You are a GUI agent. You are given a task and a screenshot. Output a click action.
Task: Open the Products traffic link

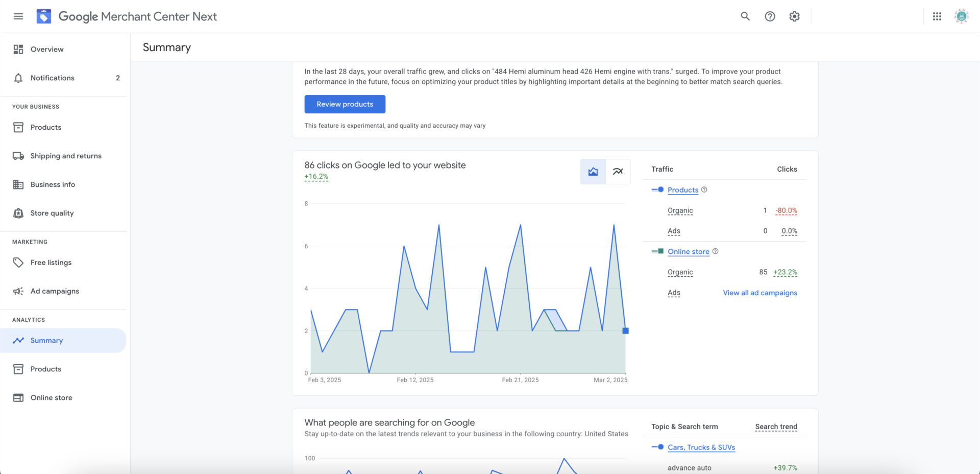[683, 190]
